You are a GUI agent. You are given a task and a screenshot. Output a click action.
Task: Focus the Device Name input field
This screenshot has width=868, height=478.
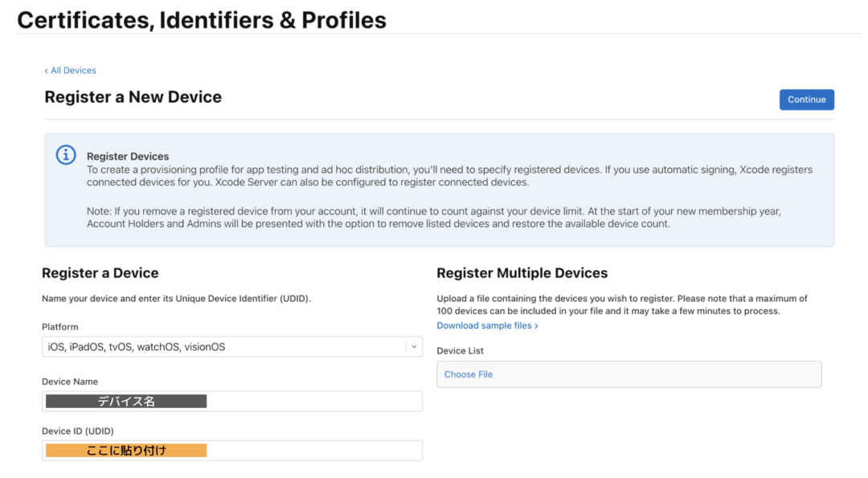coord(232,401)
